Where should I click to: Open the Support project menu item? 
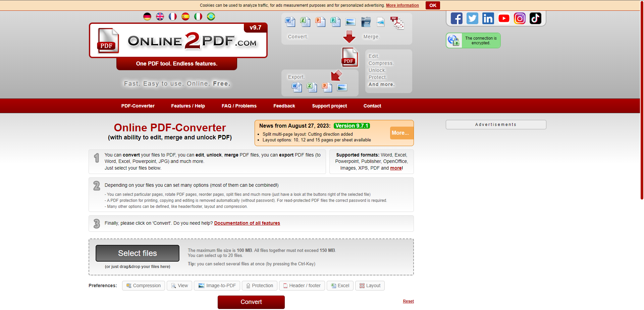point(329,106)
